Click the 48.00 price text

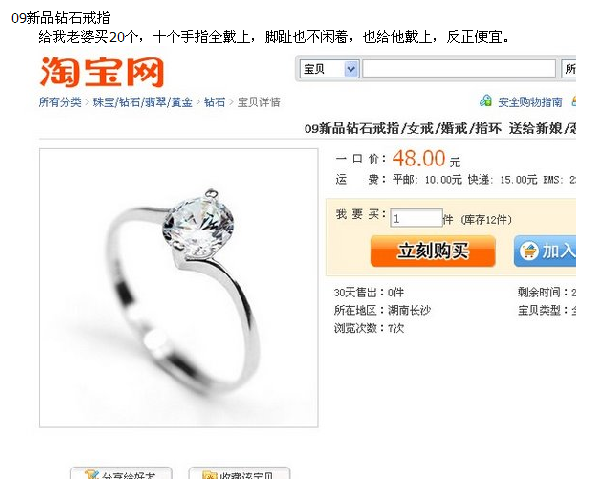[x=419, y=158]
